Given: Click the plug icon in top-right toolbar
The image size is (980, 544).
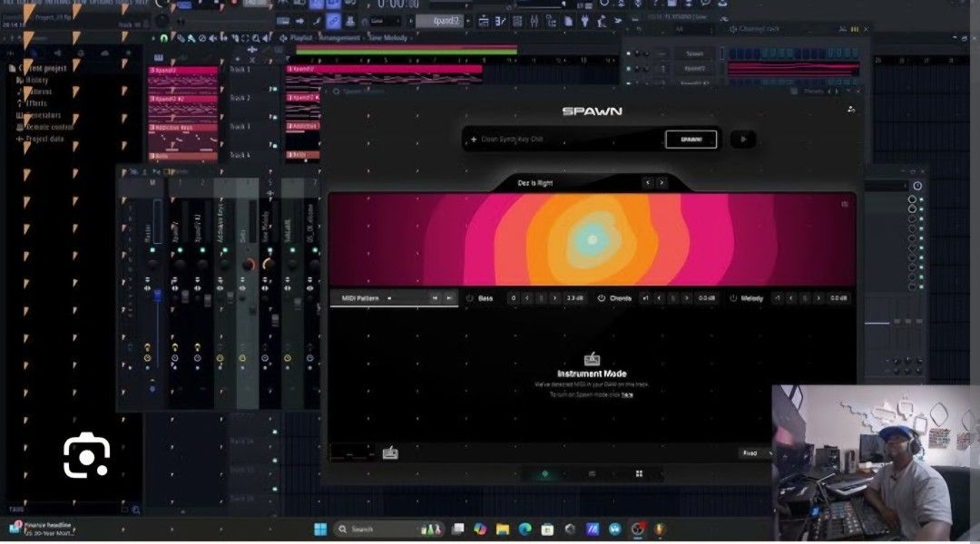Looking at the screenshot, I should pos(584,21).
